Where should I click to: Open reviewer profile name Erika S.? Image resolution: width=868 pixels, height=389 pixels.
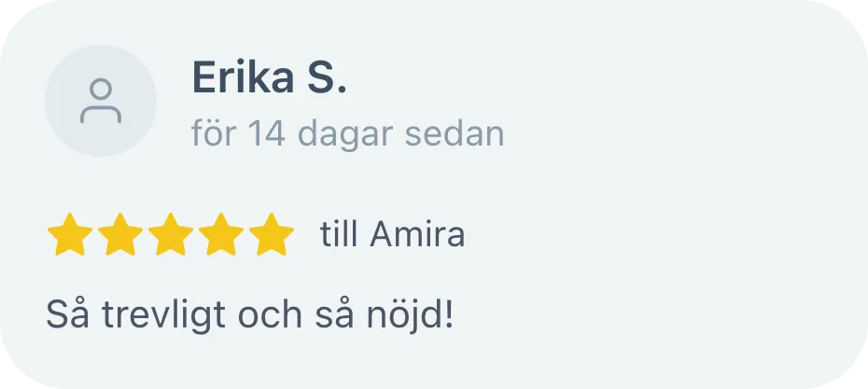269,77
